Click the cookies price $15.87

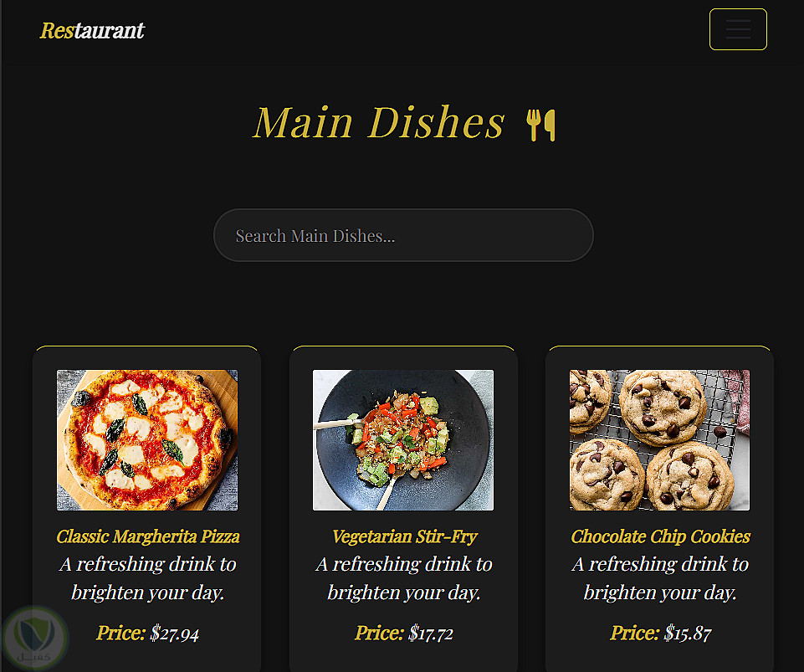pos(688,634)
